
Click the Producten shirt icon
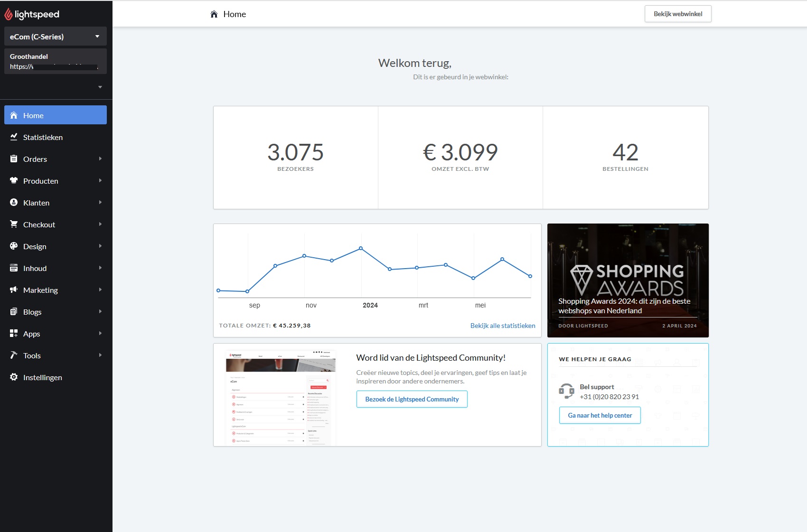(x=14, y=181)
